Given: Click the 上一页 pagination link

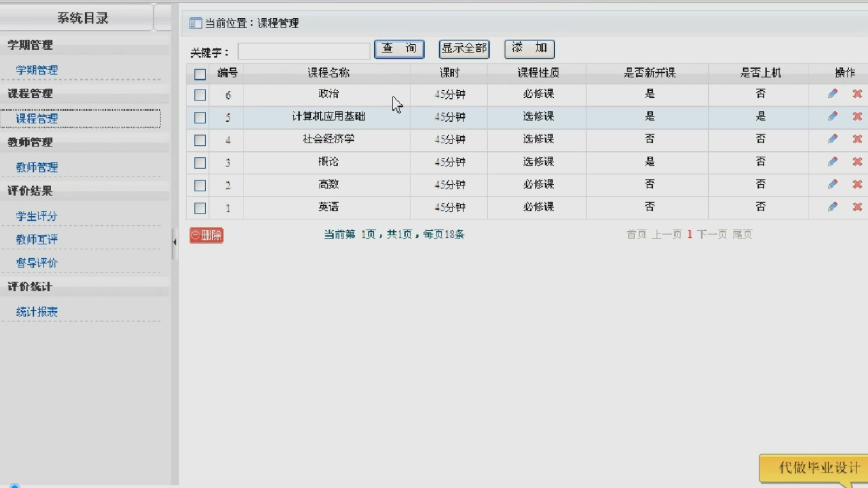Looking at the screenshot, I should coord(667,235).
